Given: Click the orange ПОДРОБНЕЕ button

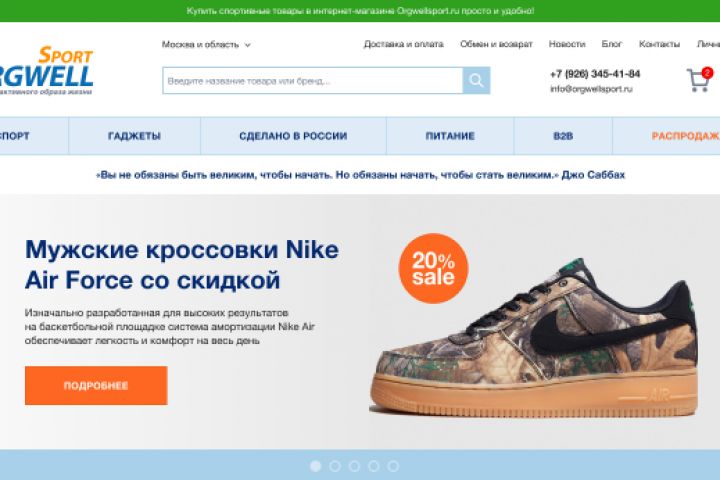Looking at the screenshot, I should tap(96, 385).
